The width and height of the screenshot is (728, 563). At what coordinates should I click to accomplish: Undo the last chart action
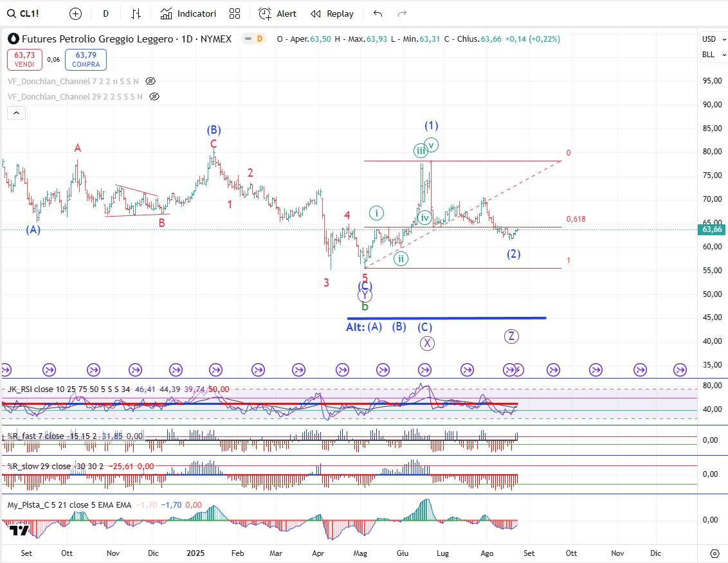point(378,13)
